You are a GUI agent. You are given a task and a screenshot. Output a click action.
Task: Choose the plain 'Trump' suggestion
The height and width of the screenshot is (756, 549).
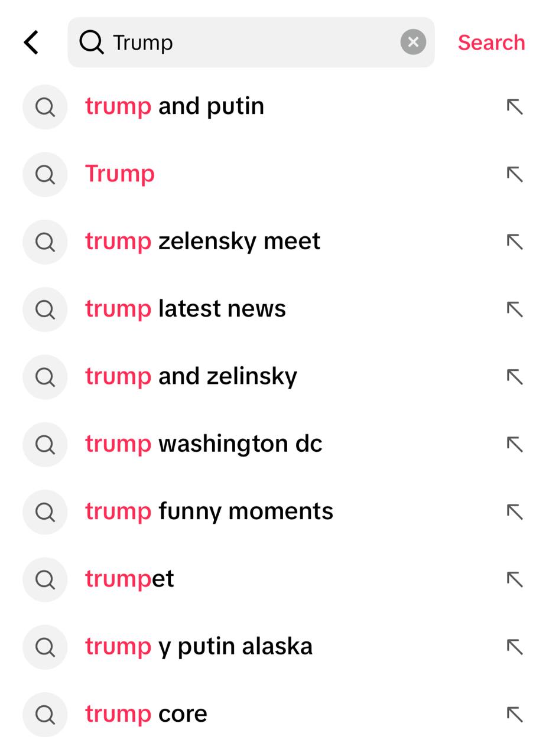[x=120, y=174]
